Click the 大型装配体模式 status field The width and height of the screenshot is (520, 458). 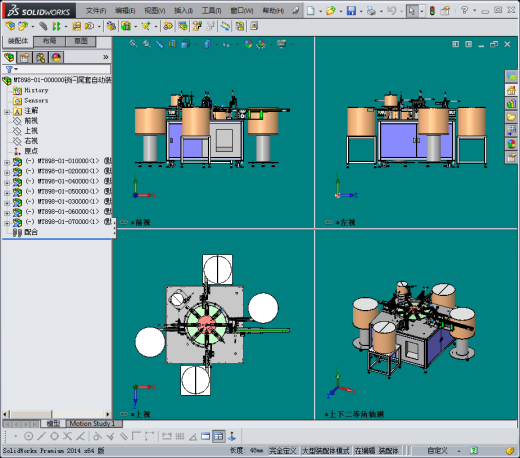pyautogui.click(x=325, y=451)
